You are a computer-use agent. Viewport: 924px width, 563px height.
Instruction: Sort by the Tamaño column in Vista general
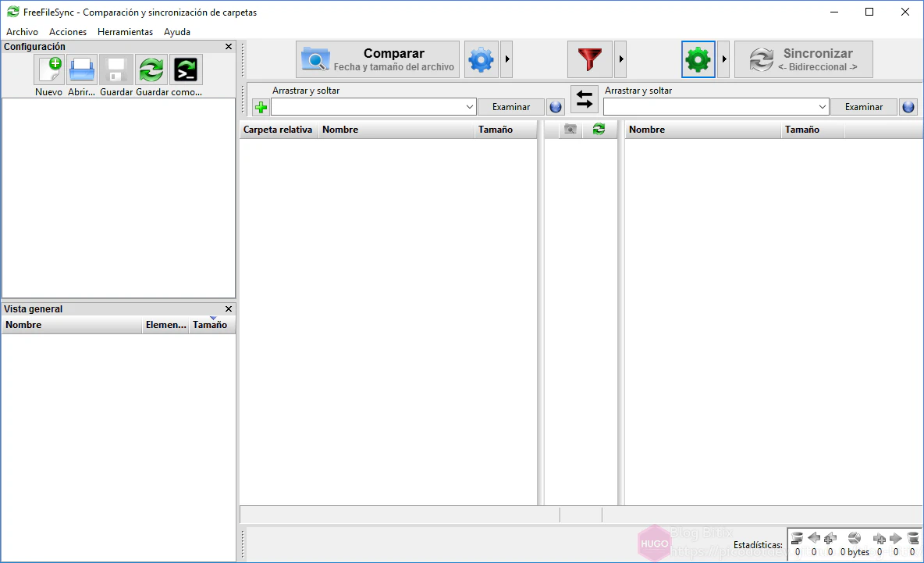point(210,325)
